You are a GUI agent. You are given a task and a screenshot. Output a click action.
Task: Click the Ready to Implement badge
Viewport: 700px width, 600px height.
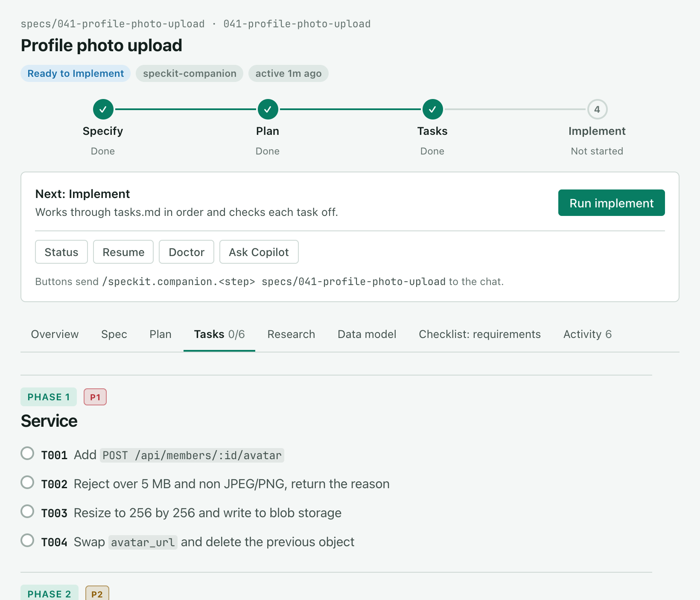[76, 73]
